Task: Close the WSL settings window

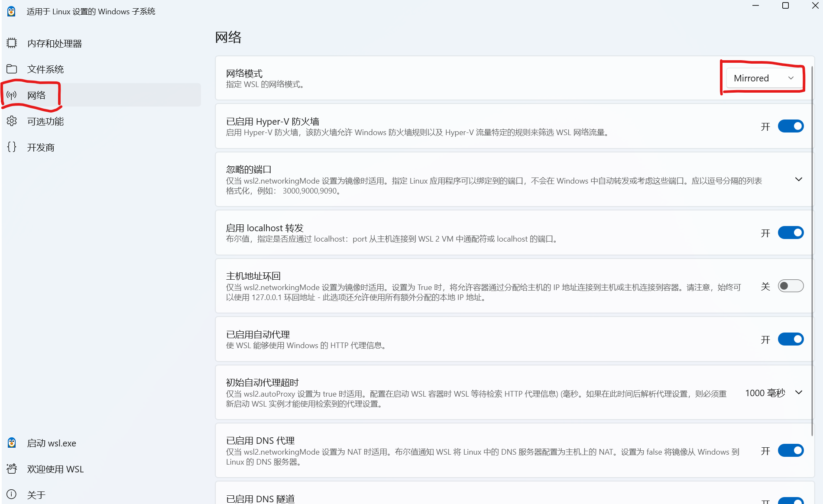Action: click(x=815, y=6)
